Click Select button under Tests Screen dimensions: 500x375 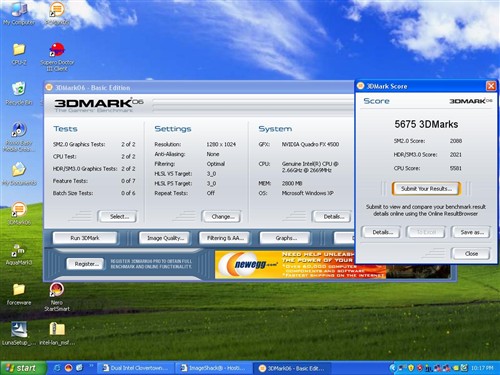click(x=117, y=217)
